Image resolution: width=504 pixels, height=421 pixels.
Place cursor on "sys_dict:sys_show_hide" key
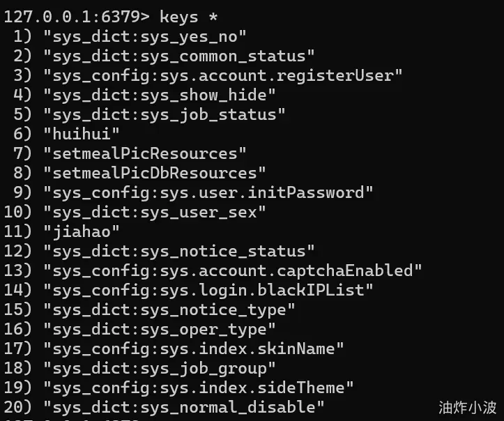tap(160, 94)
